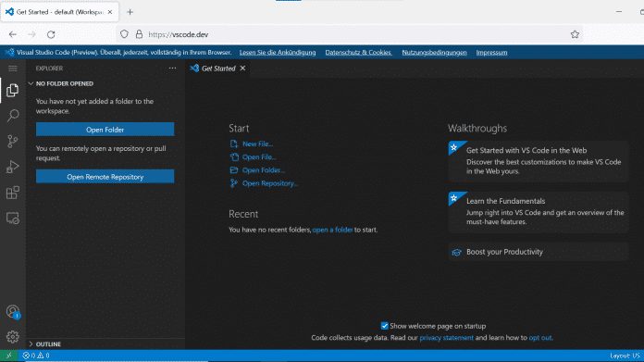The width and height of the screenshot is (644, 362).
Task: Open the hamburger application menu
Action: point(13,69)
